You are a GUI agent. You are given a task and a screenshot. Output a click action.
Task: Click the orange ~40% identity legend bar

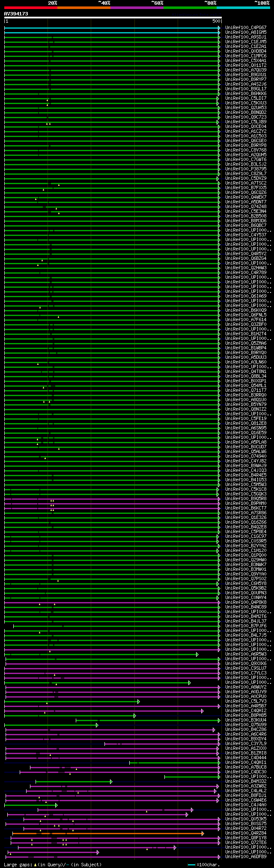point(84,8)
